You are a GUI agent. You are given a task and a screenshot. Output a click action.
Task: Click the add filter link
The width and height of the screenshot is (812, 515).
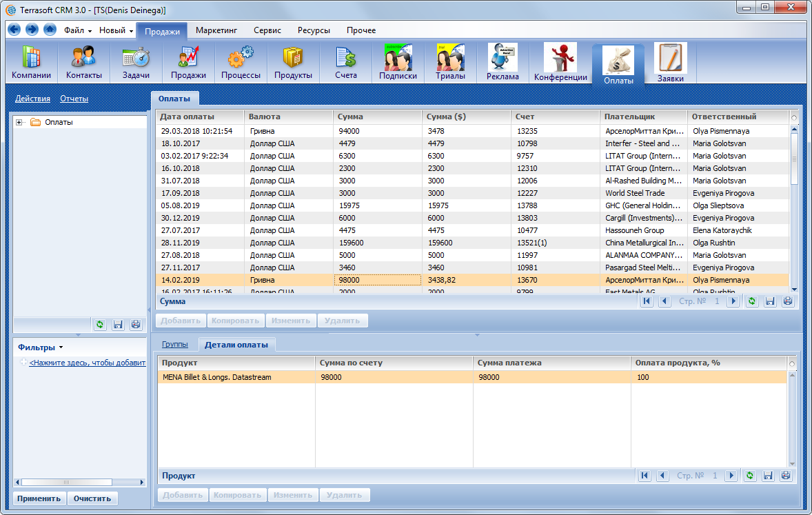[87, 363]
